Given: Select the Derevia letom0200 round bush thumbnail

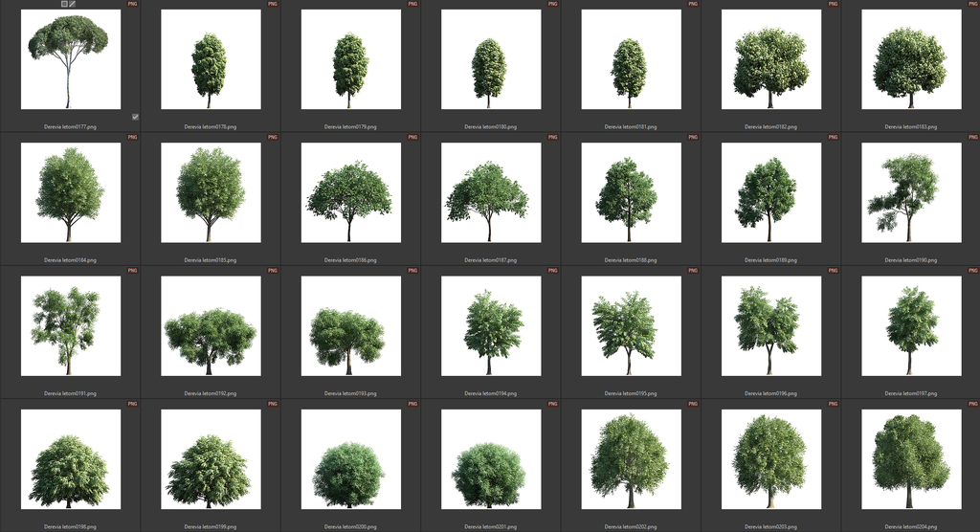Looking at the screenshot, I should [350, 459].
